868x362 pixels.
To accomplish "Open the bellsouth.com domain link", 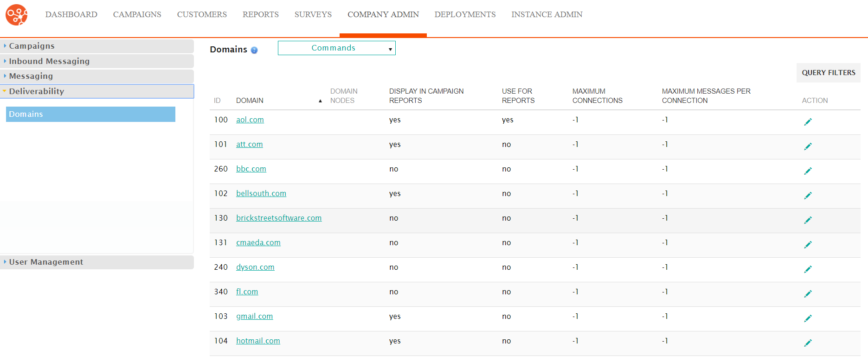I will 261,193.
